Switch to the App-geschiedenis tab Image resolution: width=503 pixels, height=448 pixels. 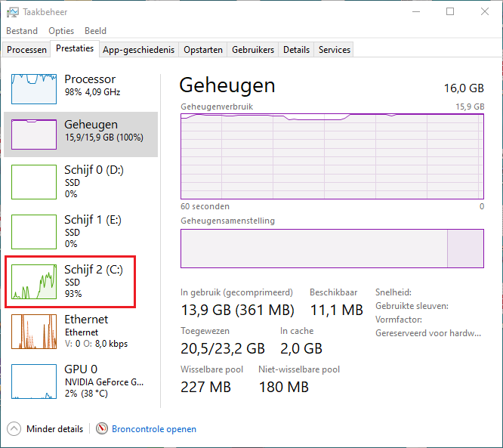138,50
